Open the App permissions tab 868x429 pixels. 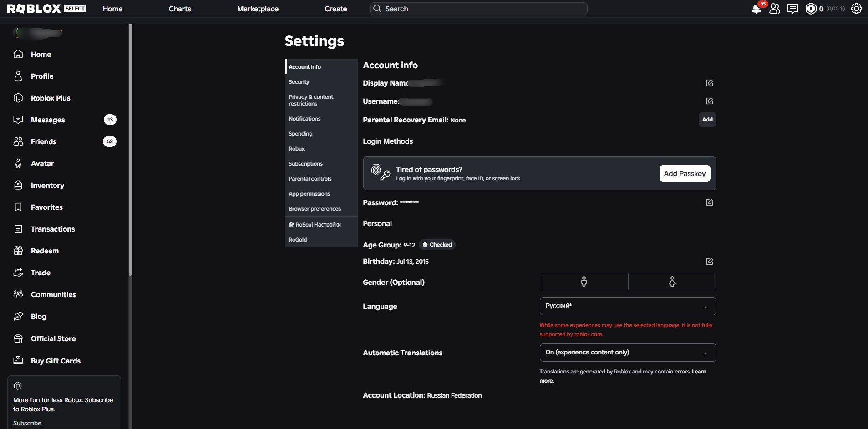pyautogui.click(x=321, y=194)
